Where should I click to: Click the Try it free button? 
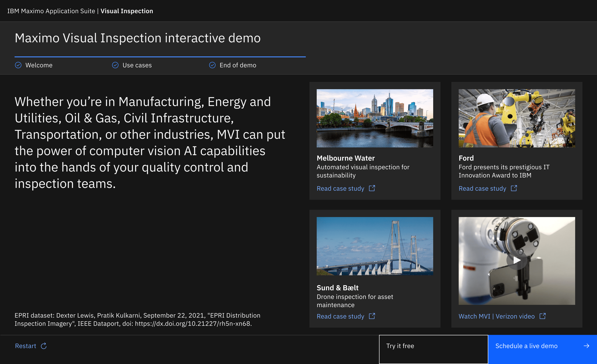[x=433, y=349]
